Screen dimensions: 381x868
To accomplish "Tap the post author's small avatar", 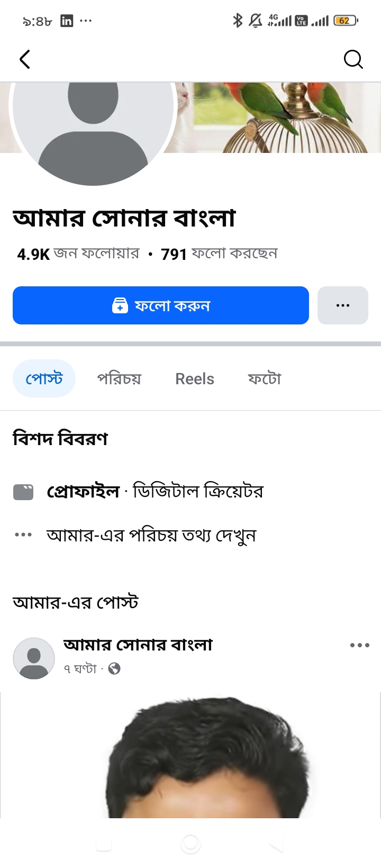I will click(34, 658).
